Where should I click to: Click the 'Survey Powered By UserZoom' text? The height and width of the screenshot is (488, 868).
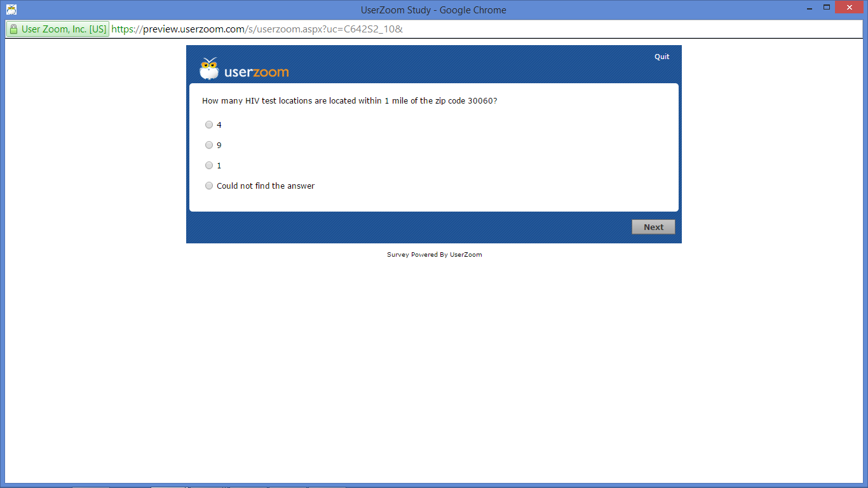[435, 255]
